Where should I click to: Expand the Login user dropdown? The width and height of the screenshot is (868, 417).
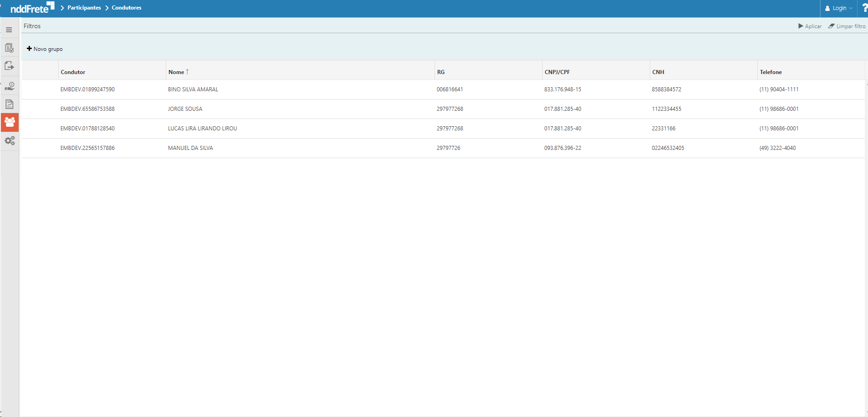(x=839, y=8)
